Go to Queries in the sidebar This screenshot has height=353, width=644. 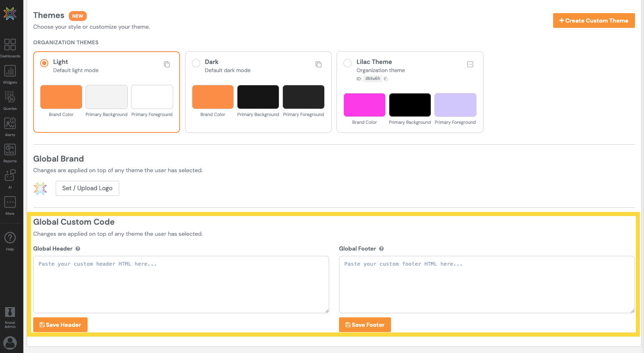(10, 97)
